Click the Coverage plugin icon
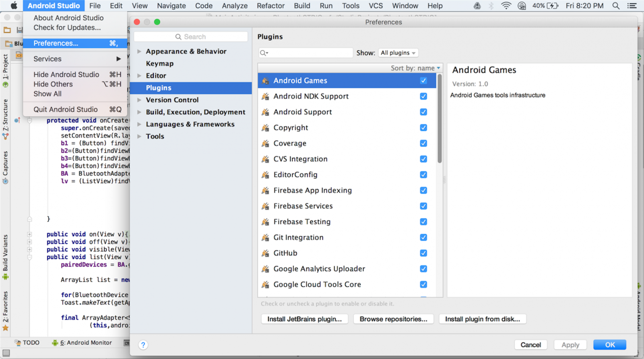This screenshot has width=644, height=359. click(265, 143)
